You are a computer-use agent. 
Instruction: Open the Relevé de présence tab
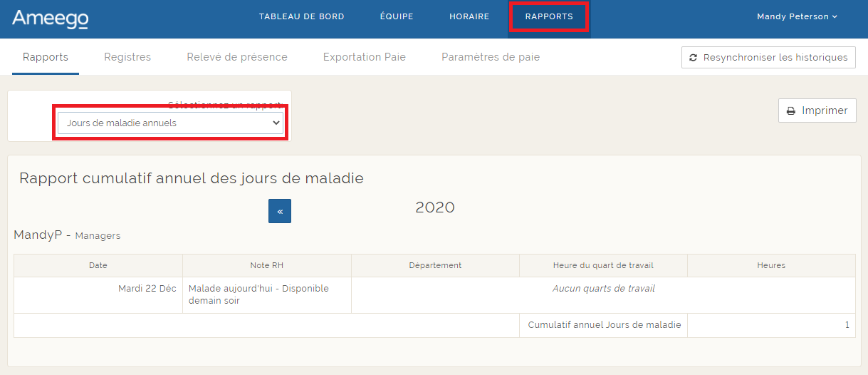[236, 57]
